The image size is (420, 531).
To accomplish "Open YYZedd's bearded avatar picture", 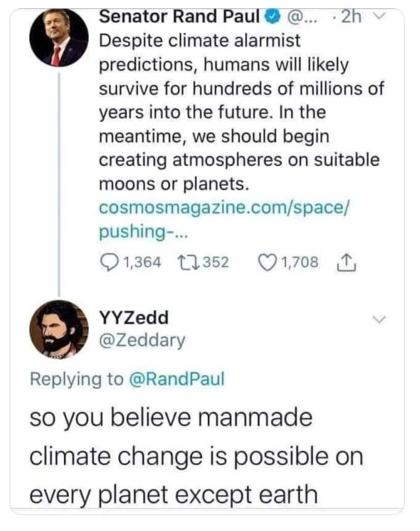I will tap(59, 330).
